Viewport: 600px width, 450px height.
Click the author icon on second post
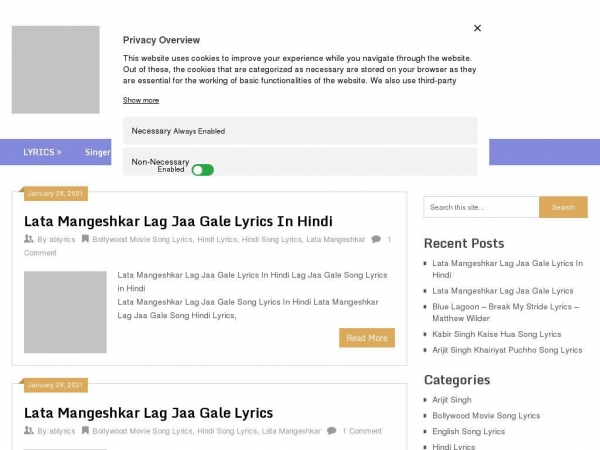29,431
